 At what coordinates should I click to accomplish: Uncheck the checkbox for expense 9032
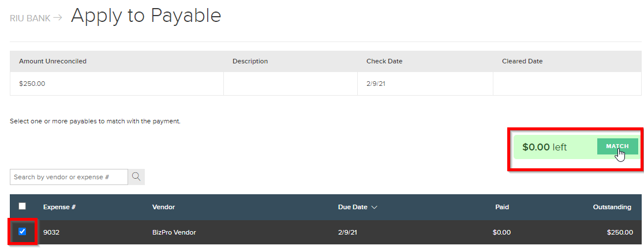(22, 231)
